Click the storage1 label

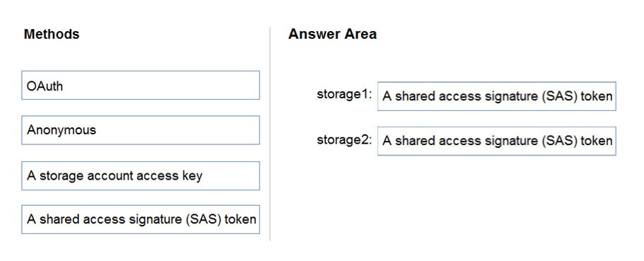pyautogui.click(x=344, y=95)
